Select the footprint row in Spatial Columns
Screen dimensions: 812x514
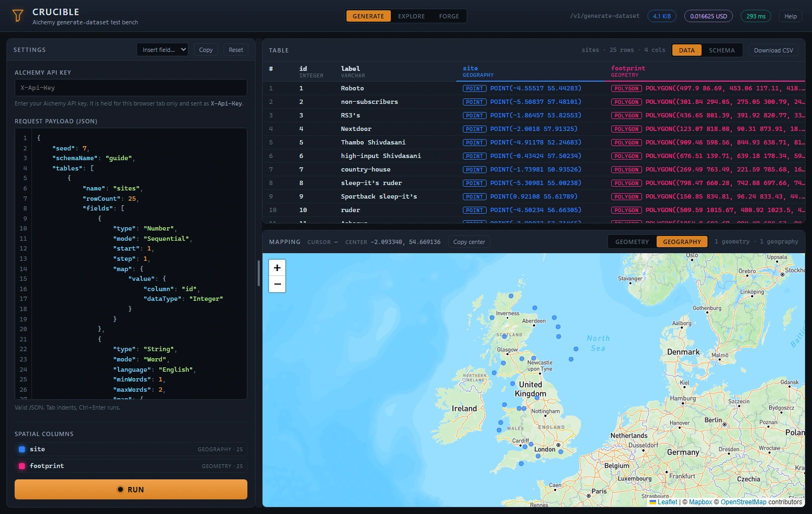pyautogui.click(x=131, y=466)
